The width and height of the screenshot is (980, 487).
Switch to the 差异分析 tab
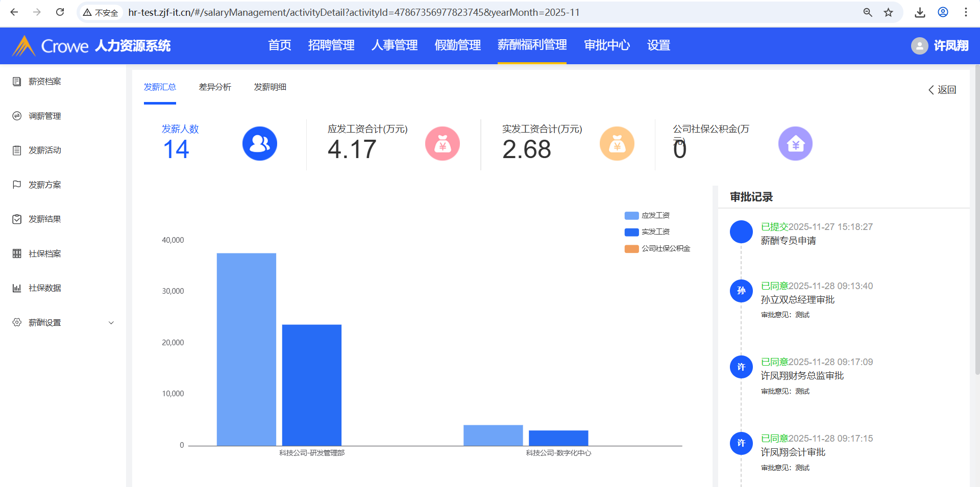click(215, 87)
